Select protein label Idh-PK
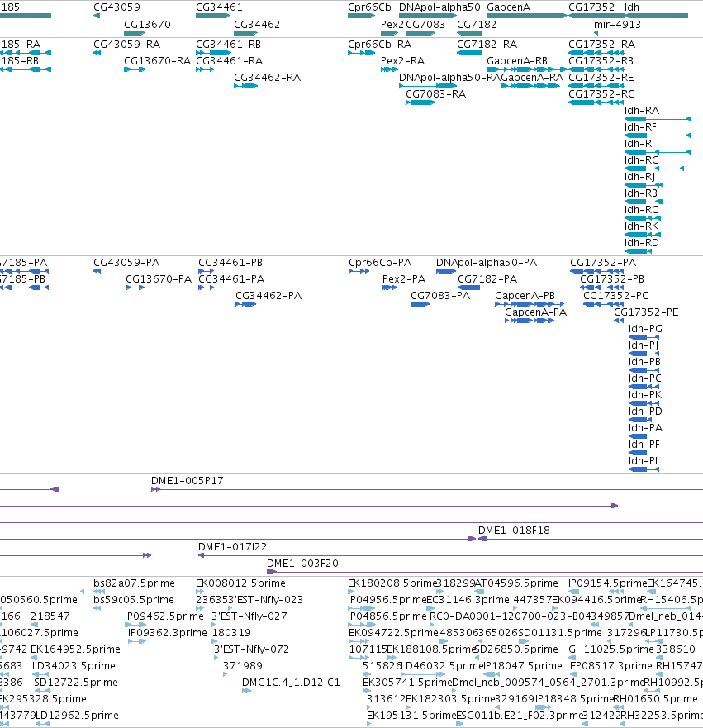 pos(645,395)
